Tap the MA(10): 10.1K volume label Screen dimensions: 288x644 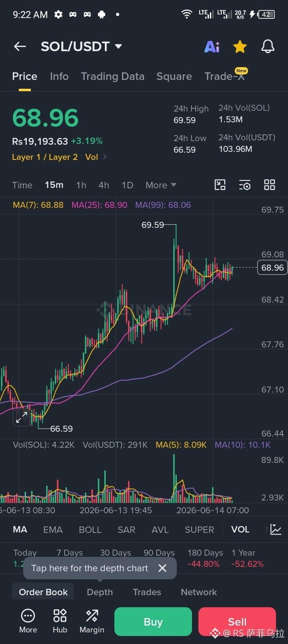[x=243, y=445]
